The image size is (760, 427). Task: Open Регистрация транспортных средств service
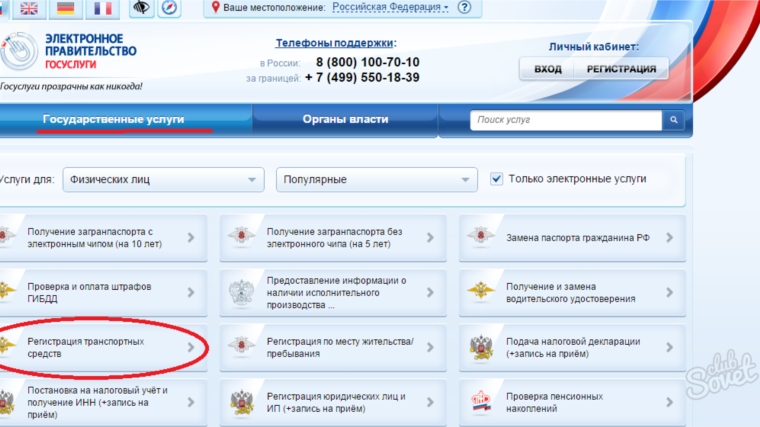103,347
